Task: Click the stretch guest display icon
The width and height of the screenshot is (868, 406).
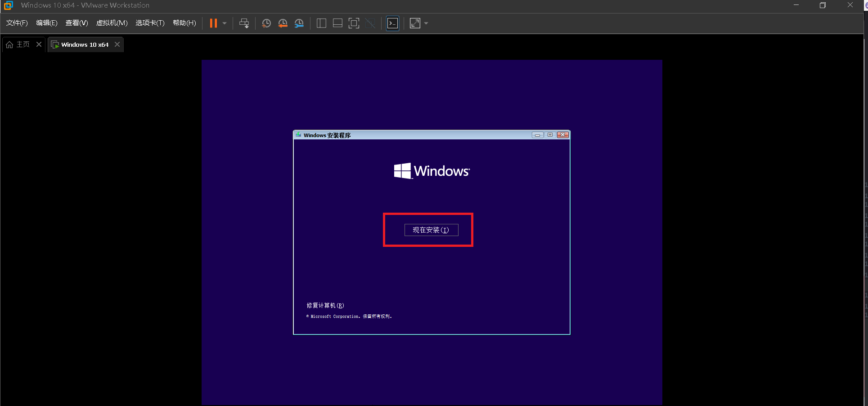Action: [415, 23]
